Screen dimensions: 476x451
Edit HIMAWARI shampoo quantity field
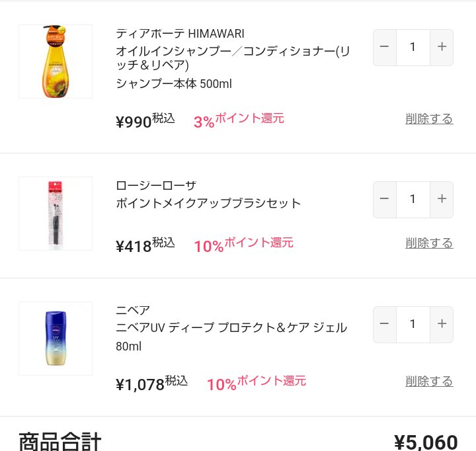413,47
